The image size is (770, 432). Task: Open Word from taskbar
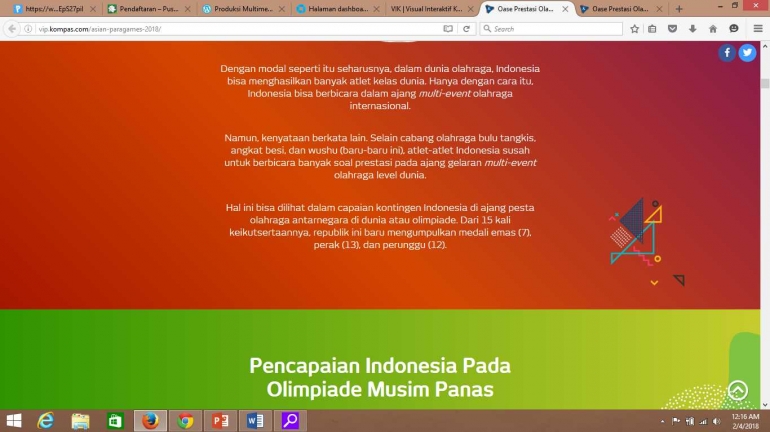[x=255, y=421]
